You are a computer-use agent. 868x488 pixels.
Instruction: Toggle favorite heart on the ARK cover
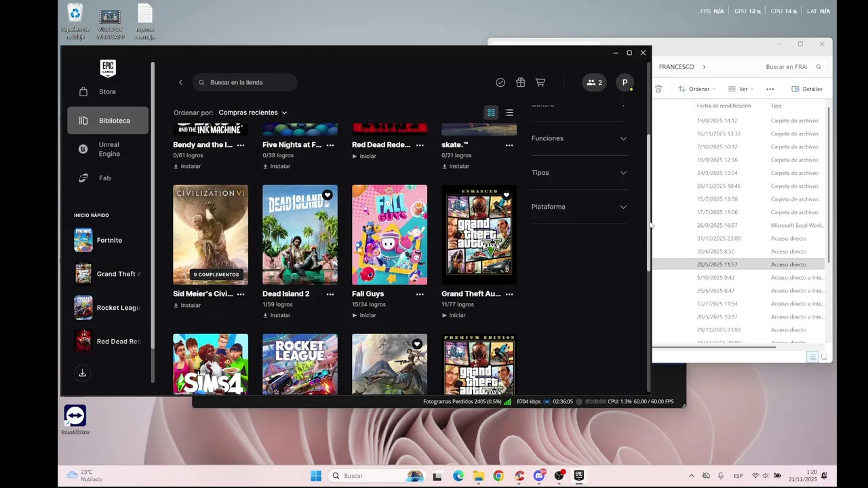(x=417, y=344)
